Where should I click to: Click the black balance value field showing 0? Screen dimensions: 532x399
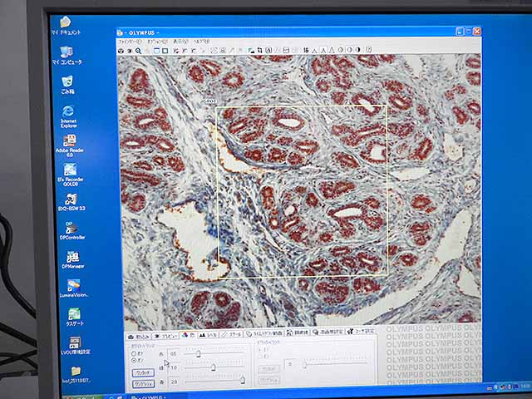click(290, 364)
